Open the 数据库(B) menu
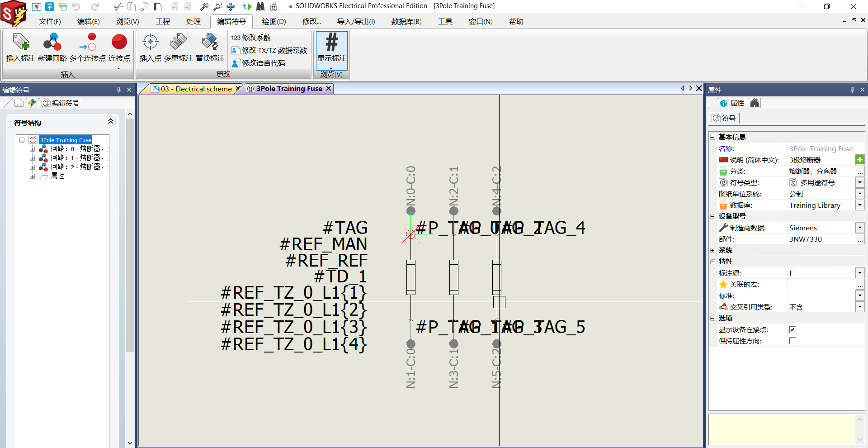The height and width of the screenshot is (448, 868). (x=406, y=21)
